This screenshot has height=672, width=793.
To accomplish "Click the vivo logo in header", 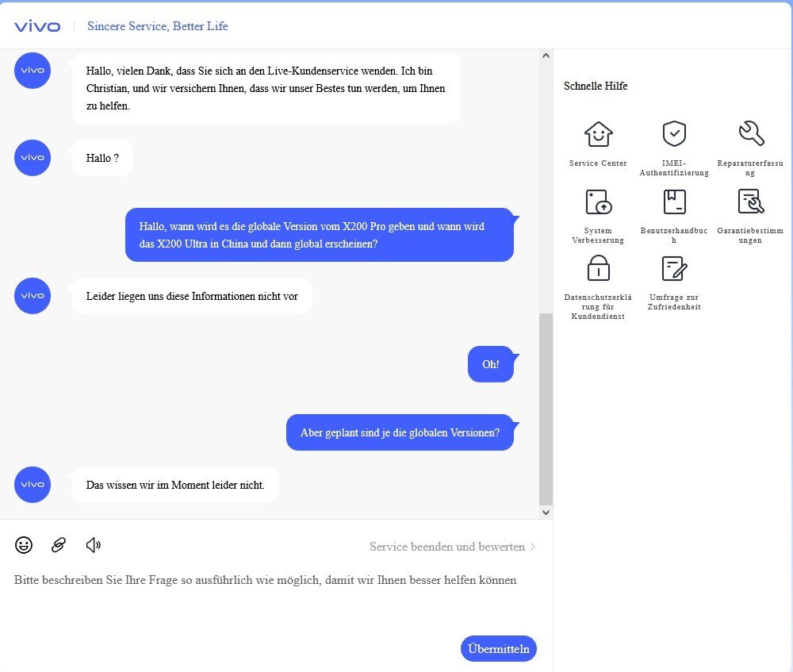I will click(x=37, y=26).
